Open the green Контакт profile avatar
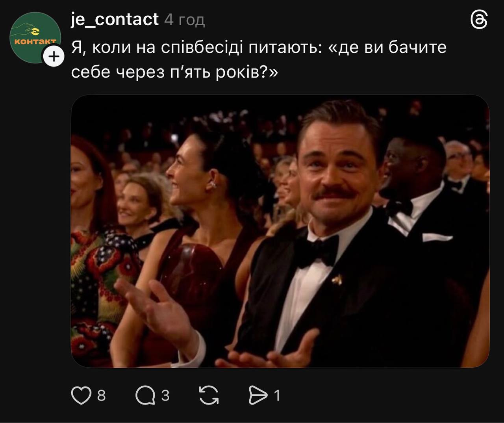Viewport: 504px width, 423px height. click(x=35, y=37)
